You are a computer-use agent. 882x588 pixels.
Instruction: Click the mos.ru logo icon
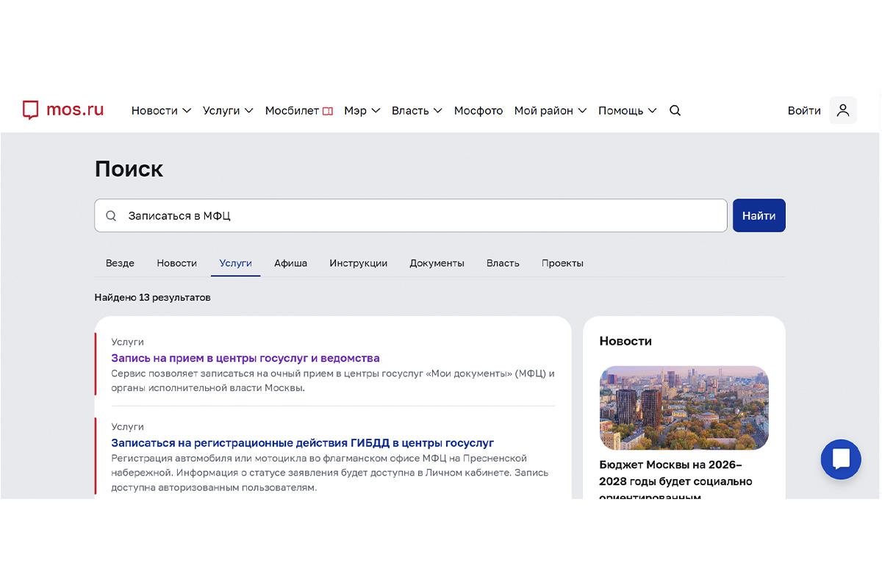pos(30,110)
